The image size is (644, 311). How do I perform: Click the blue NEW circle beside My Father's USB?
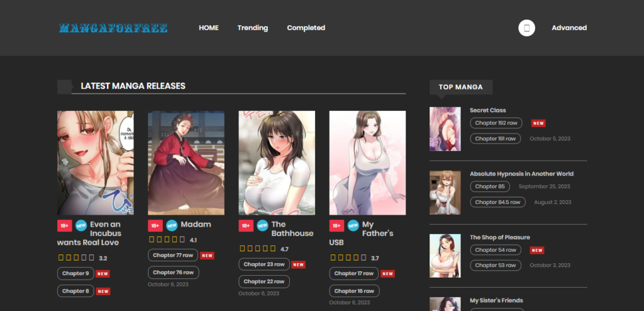[x=353, y=225]
